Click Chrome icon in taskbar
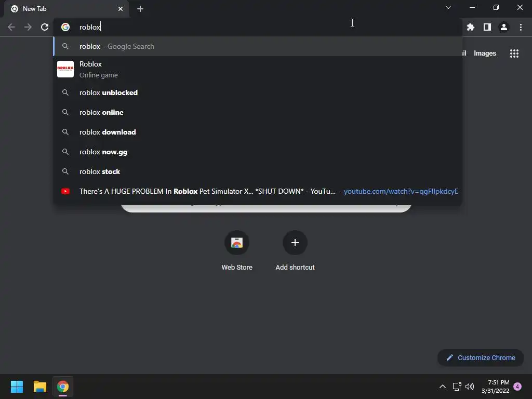This screenshot has height=399, width=532. pos(63,387)
